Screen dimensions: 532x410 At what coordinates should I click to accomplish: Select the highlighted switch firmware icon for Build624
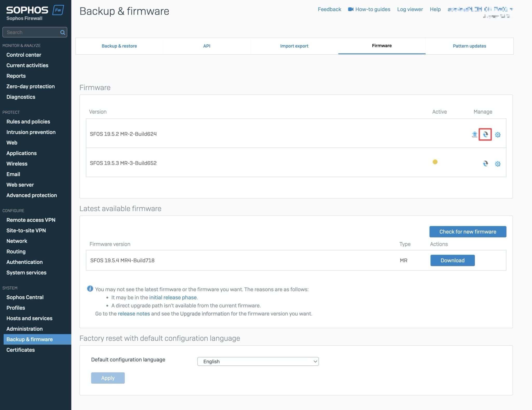[x=486, y=135]
